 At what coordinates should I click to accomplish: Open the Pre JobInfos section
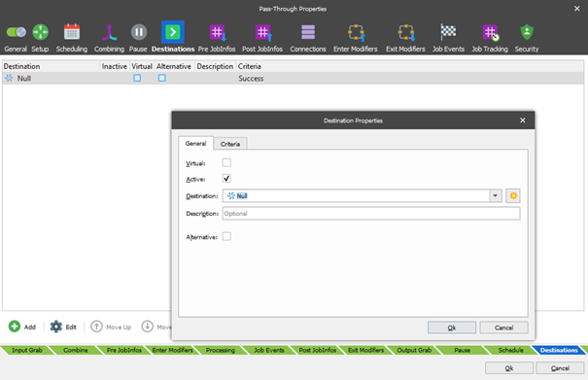217,38
